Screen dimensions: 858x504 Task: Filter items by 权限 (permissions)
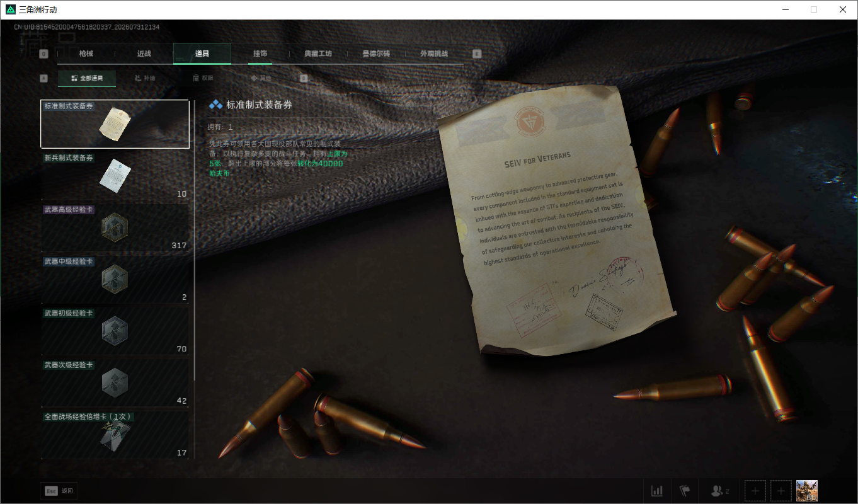pos(203,78)
